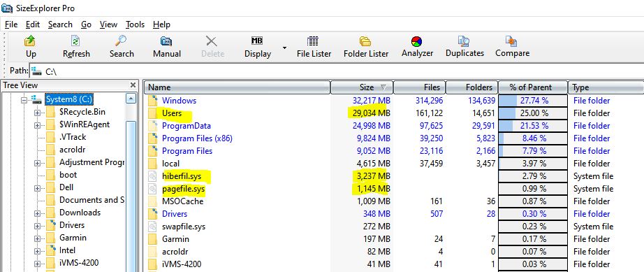Expand the Garmin tree node

[38, 238]
